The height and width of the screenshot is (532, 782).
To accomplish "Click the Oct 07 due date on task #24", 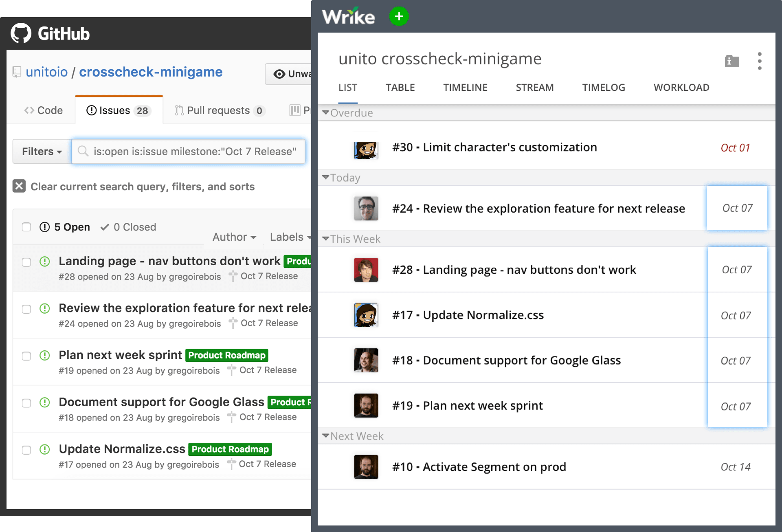I will point(737,208).
